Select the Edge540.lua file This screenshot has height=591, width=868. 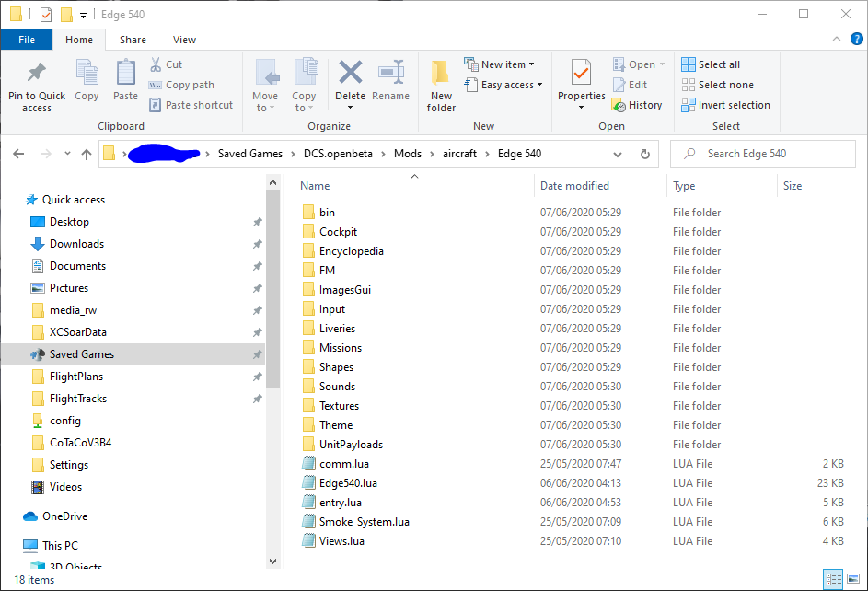coord(348,483)
